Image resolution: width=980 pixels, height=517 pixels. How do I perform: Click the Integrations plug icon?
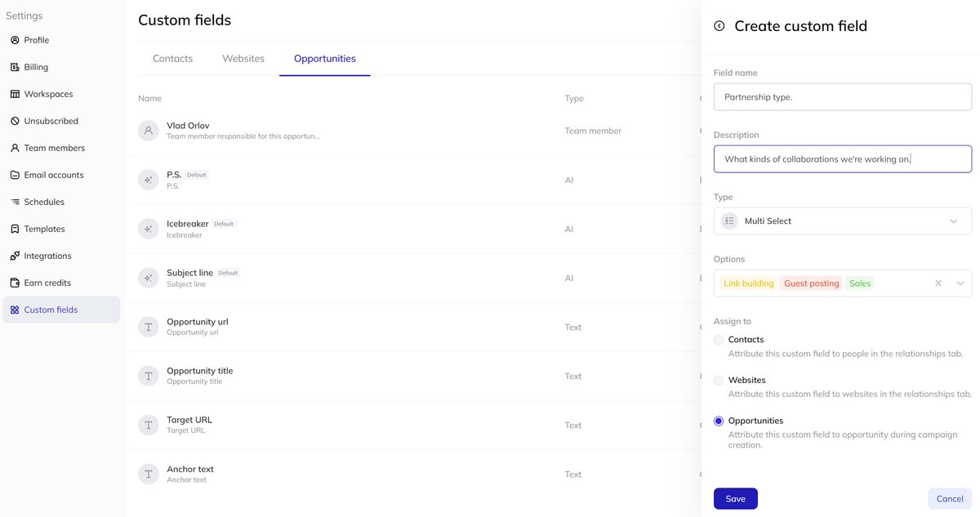pyautogui.click(x=15, y=256)
